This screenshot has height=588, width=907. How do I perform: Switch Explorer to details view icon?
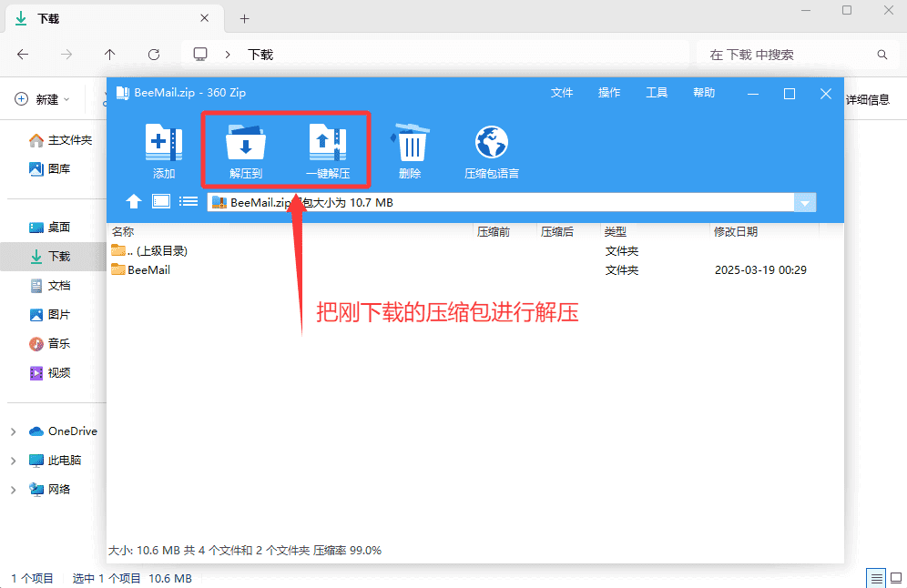[876, 578]
